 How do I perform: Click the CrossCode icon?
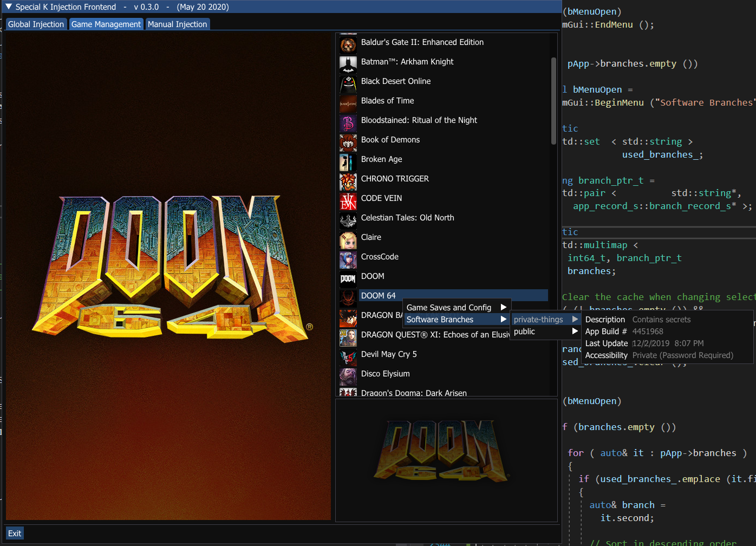point(348,260)
